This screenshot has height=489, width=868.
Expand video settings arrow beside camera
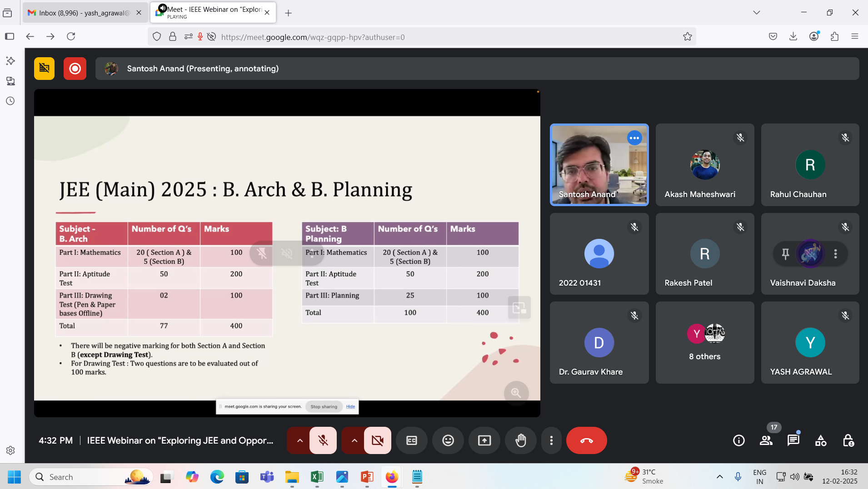coord(354,440)
